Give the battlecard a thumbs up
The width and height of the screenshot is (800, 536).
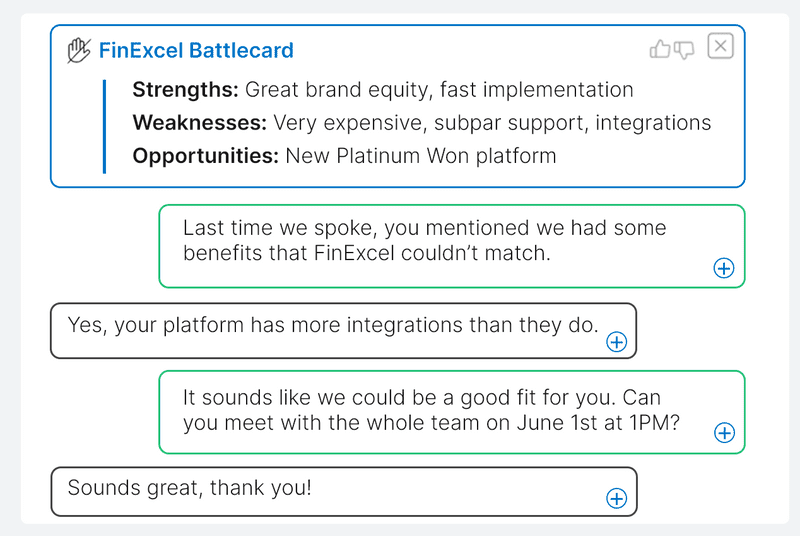[x=660, y=49]
